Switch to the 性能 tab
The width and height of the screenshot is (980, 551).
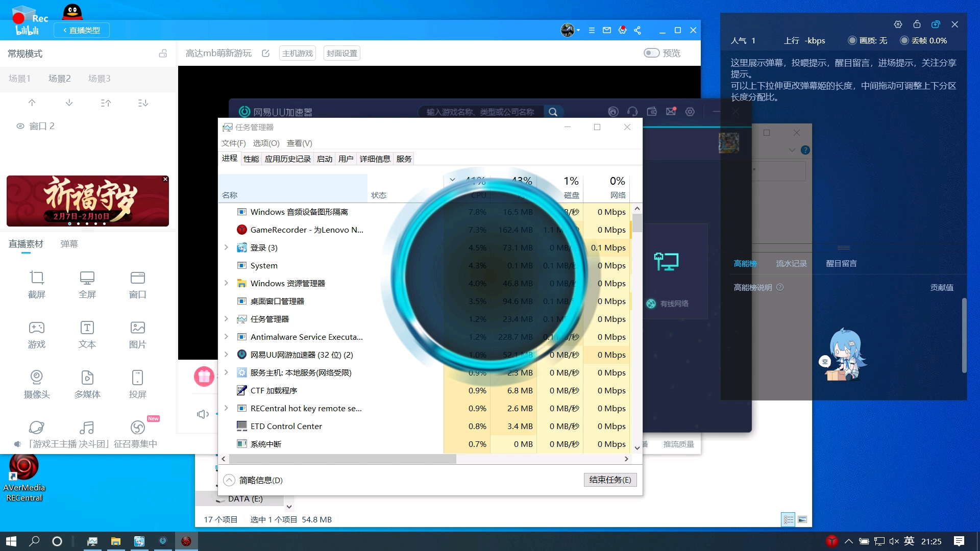click(x=251, y=159)
